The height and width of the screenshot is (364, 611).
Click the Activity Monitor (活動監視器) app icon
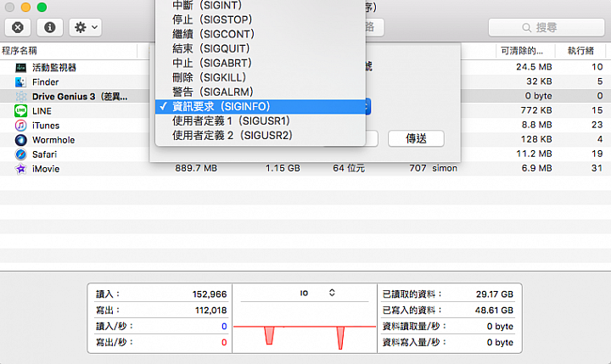[x=20, y=68]
